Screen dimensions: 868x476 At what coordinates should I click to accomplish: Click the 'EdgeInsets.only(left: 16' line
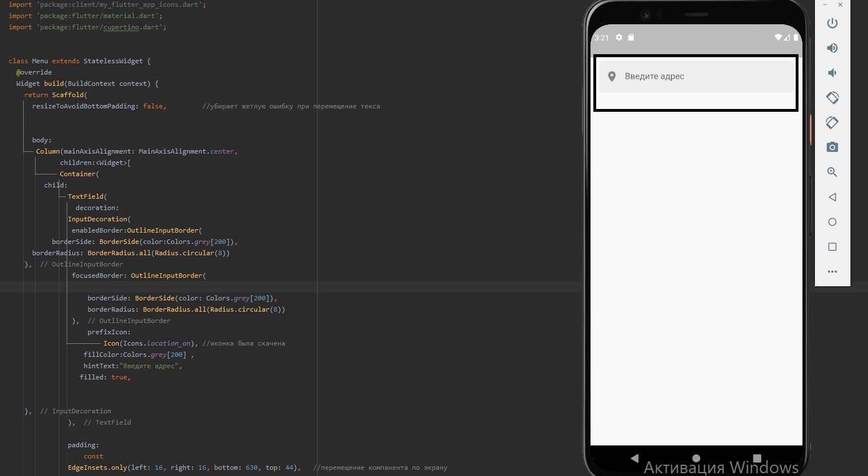coord(184,468)
